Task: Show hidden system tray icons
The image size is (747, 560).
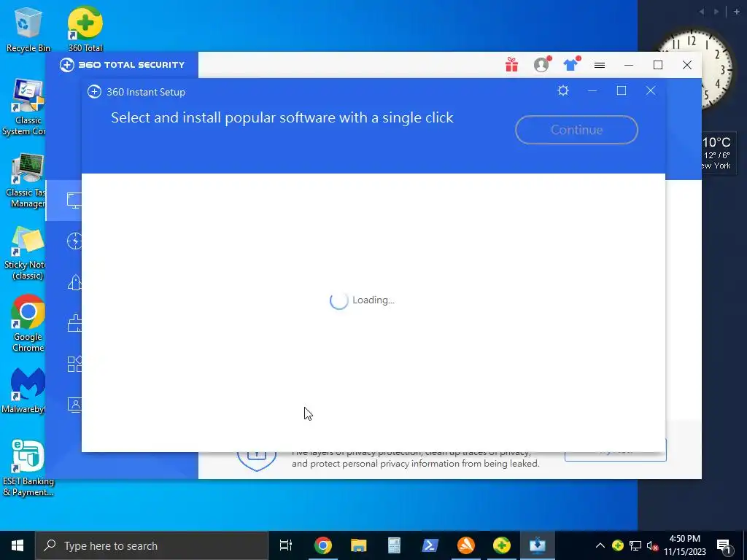Action: tap(600, 545)
